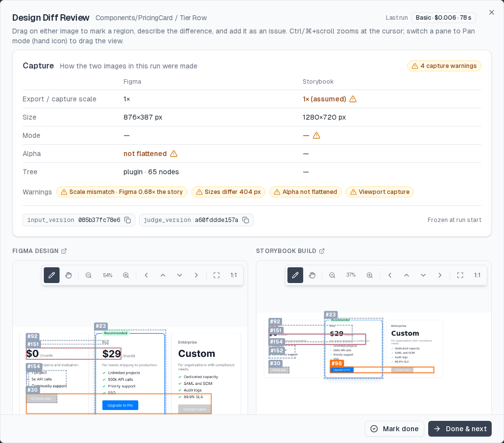This screenshot has height=443, width=504.
Task: Zoom out the Figma design pane
Action: [89, 275]
